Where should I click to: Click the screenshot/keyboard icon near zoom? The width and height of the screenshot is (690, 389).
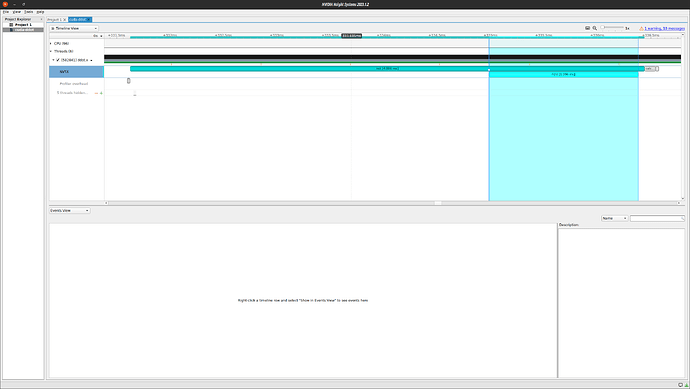click(587, 28)
